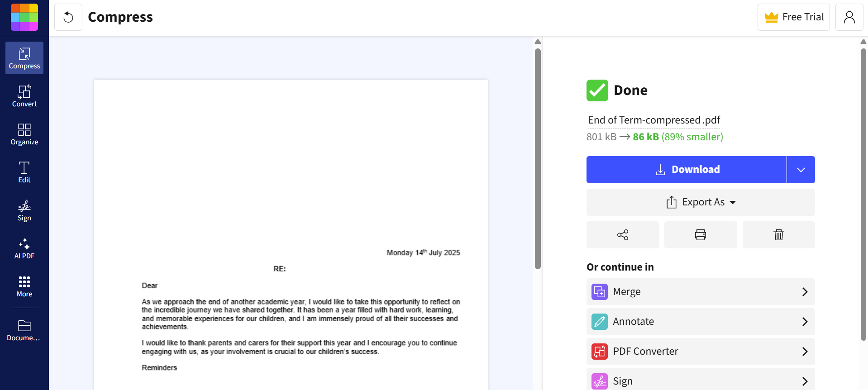Show More tools in the sidebar
This screenshot has height=390, width=868.
pyautogui.click(x=24, y=286)
